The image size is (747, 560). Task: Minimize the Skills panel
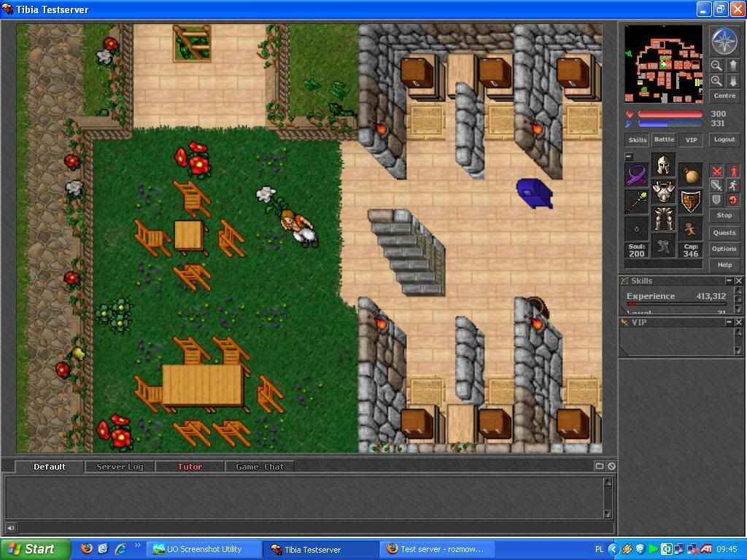[729, 281]
